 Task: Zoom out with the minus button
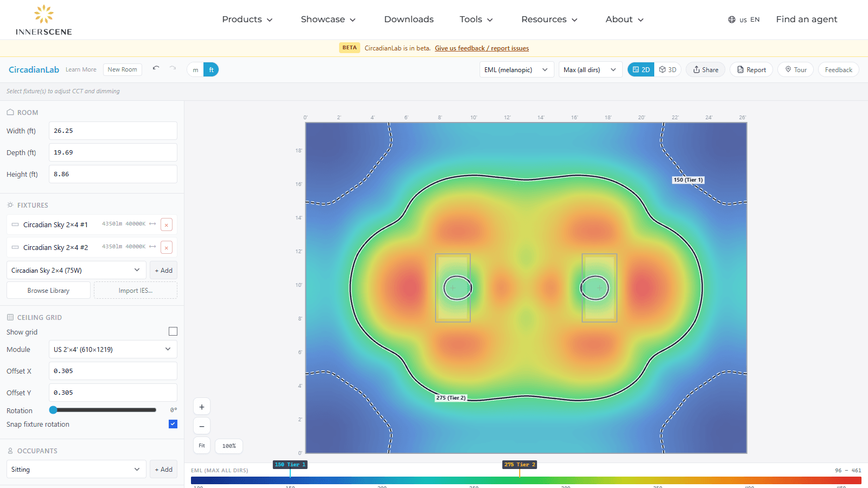(202, 426)
